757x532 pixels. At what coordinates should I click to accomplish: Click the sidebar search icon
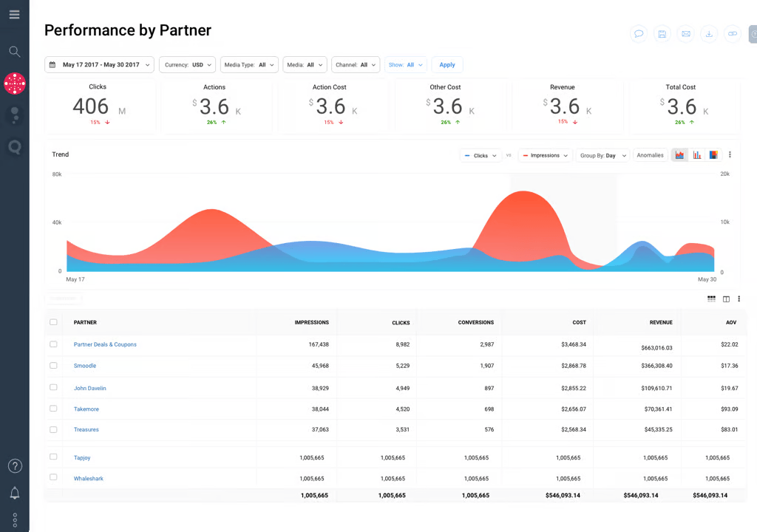15,52
